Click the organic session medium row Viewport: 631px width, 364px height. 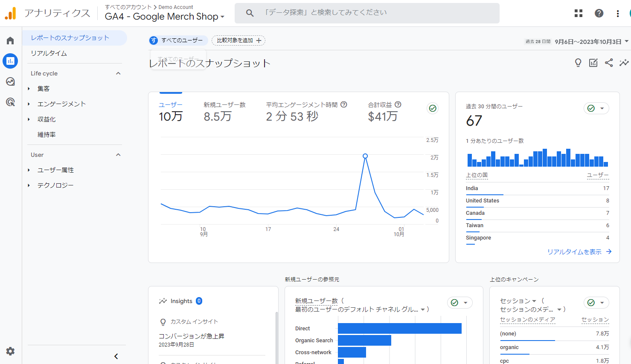(554, 347)
